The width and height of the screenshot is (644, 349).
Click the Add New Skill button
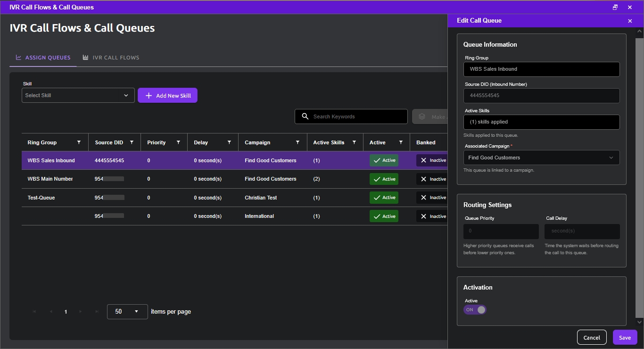pos(167,96)
